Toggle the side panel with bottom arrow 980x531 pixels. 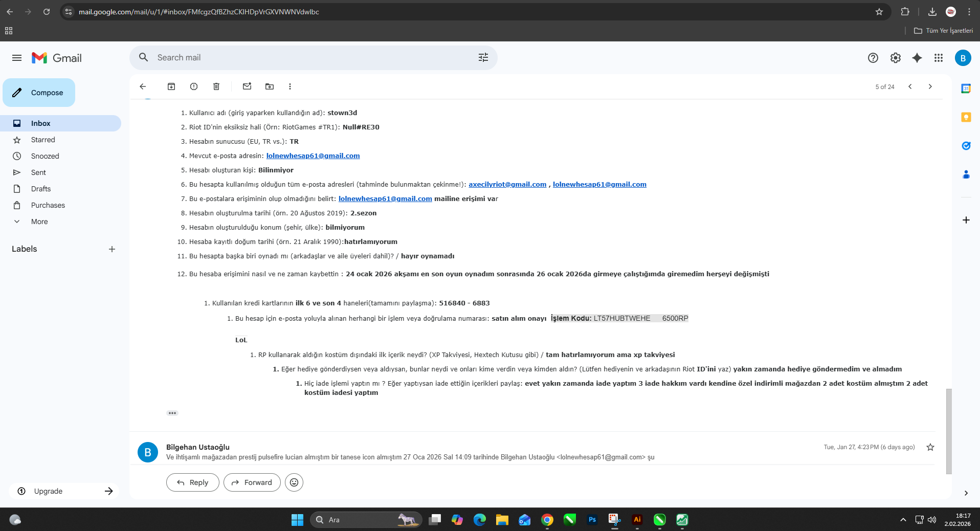click(x=966, y=493)
